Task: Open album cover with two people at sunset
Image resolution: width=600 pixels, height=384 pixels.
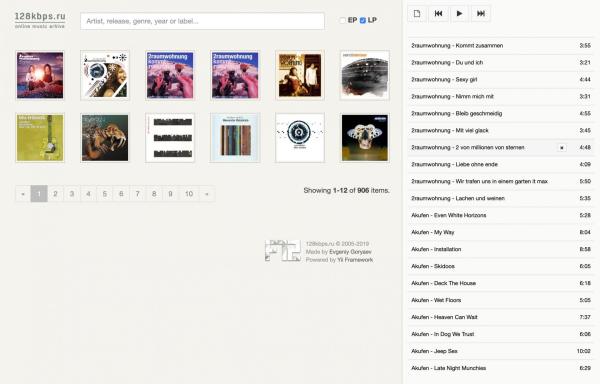Action: point(40,75)
